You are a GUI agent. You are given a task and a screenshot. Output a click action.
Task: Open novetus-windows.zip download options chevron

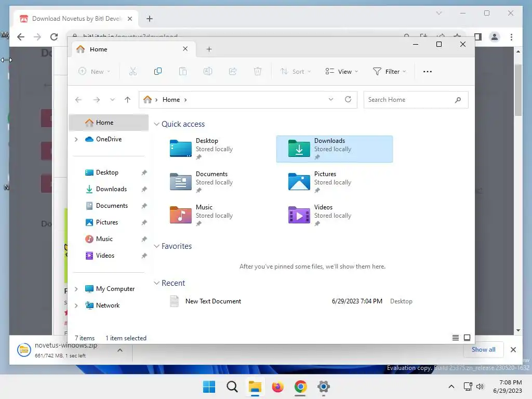(120, 350)
